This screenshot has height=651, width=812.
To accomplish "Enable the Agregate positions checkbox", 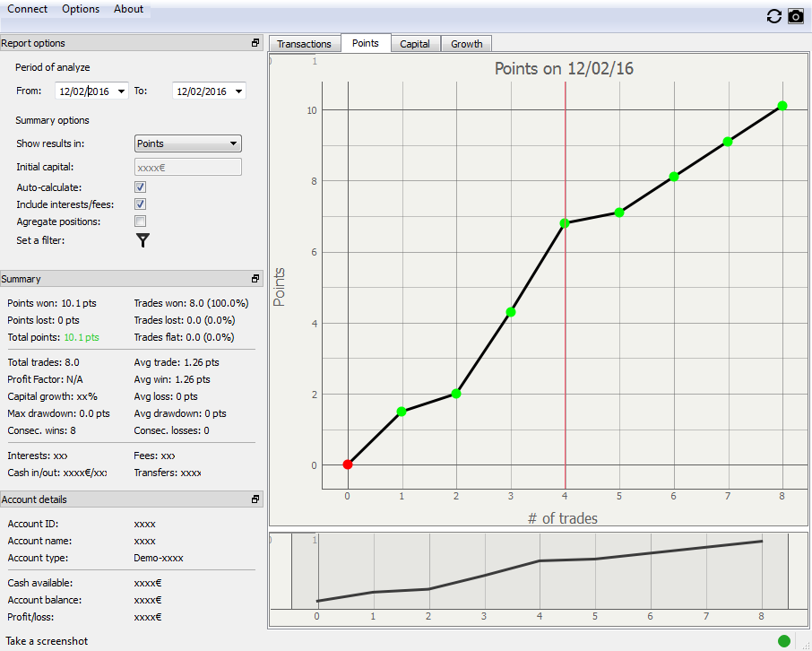I will 141,221.
